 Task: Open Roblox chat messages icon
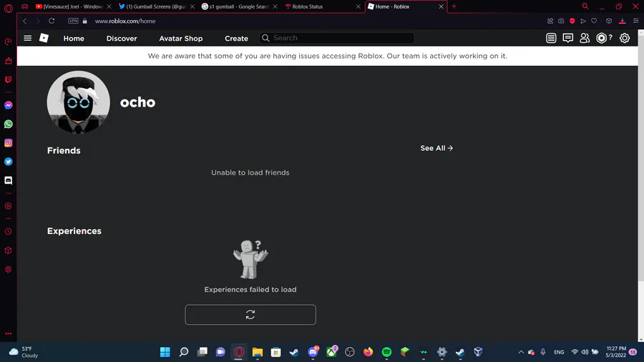pyautogui.click(x=567, y=38)
